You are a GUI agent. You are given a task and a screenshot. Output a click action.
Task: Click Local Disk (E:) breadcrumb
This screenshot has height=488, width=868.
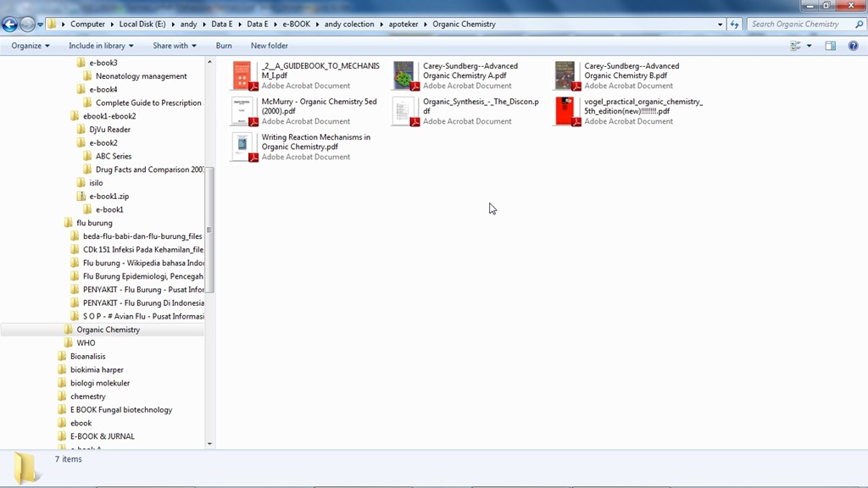pos(142,25)
